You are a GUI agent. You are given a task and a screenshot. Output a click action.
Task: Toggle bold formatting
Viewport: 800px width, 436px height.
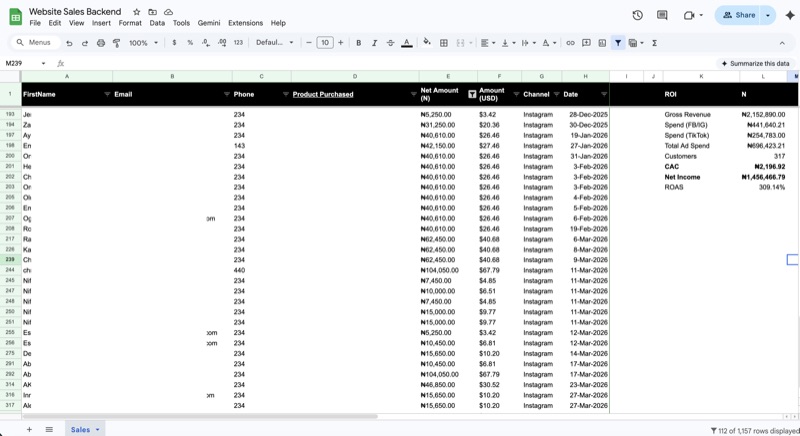pos(359,43)
